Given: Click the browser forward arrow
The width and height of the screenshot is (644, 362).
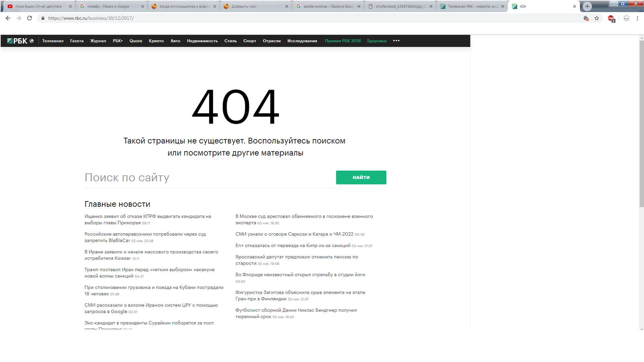Looking at the screenshot, I should coord(19,18).
